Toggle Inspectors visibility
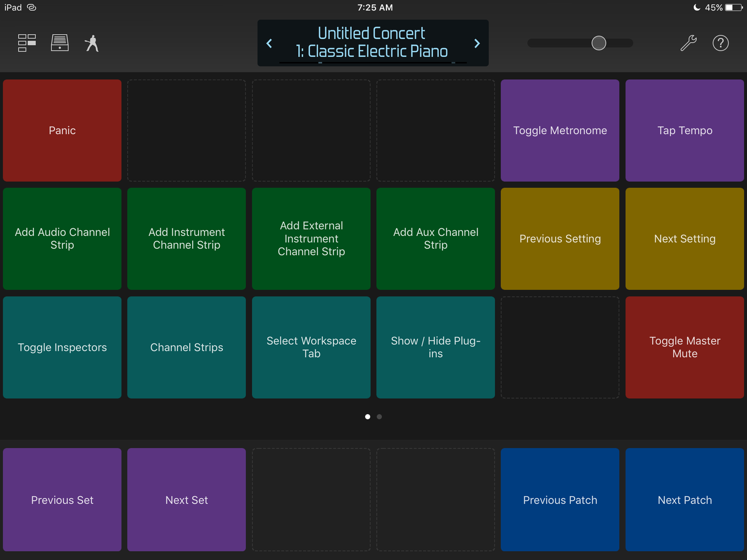Screen dimensions: 747x560 [x=62, y=347]
